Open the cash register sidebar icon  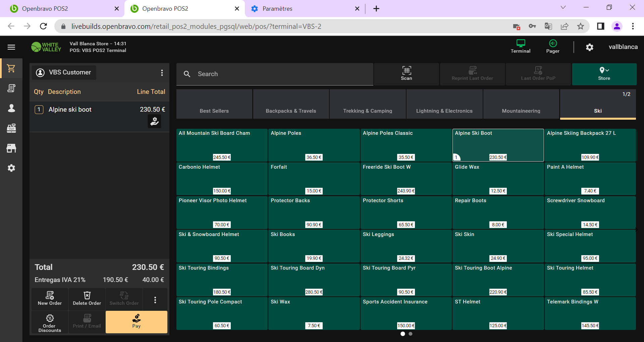pyautogui.click(x=11, y=128)
